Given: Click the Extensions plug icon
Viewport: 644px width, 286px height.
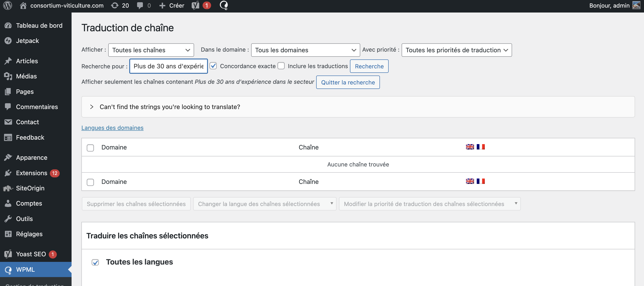Looking at the screenshot, I should (8, 173).
